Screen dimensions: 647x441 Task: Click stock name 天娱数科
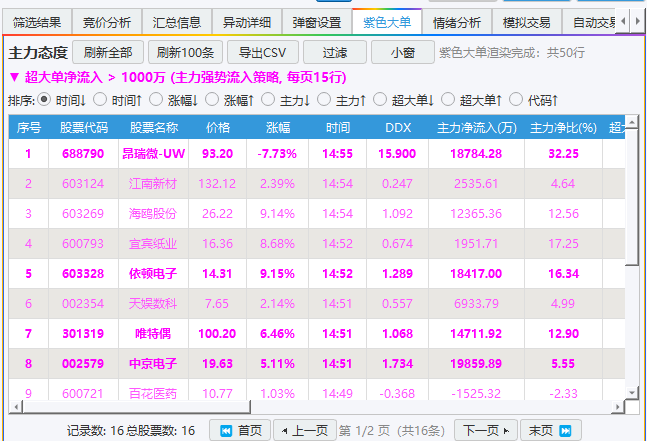153,304
